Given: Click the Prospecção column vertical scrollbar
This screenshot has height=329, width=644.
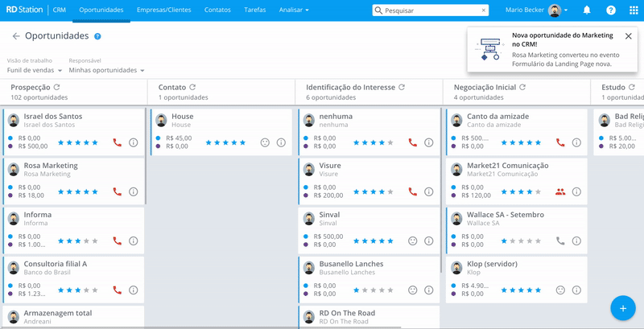Looking at the screenshot, I should 146,156.
